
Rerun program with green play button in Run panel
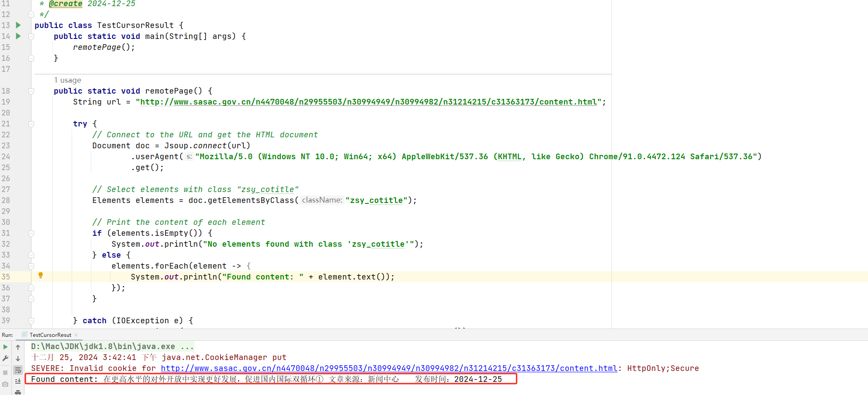pyautogui.click(x=5, y=347)
